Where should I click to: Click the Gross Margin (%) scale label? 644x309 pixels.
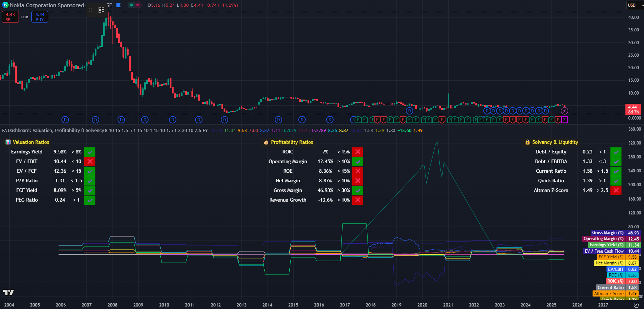click(608, 233)
